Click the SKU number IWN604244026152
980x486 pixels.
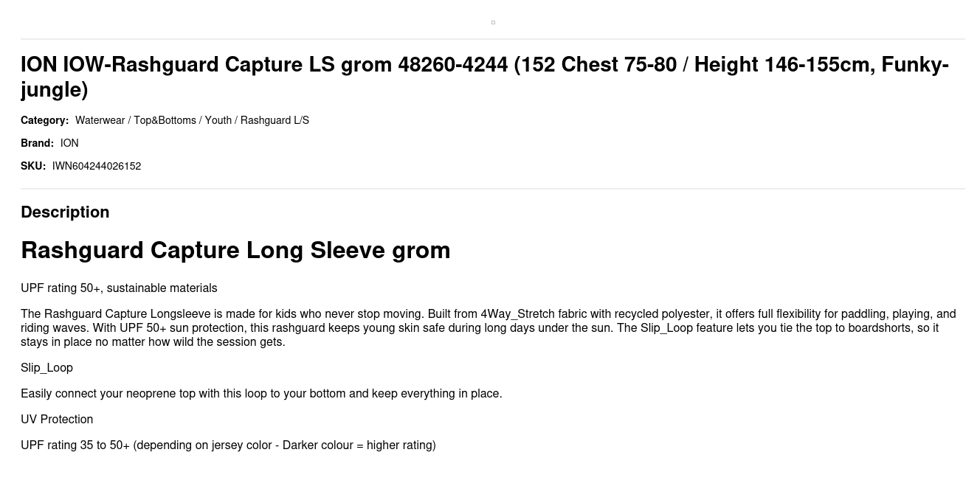click(x=97, y=166)
